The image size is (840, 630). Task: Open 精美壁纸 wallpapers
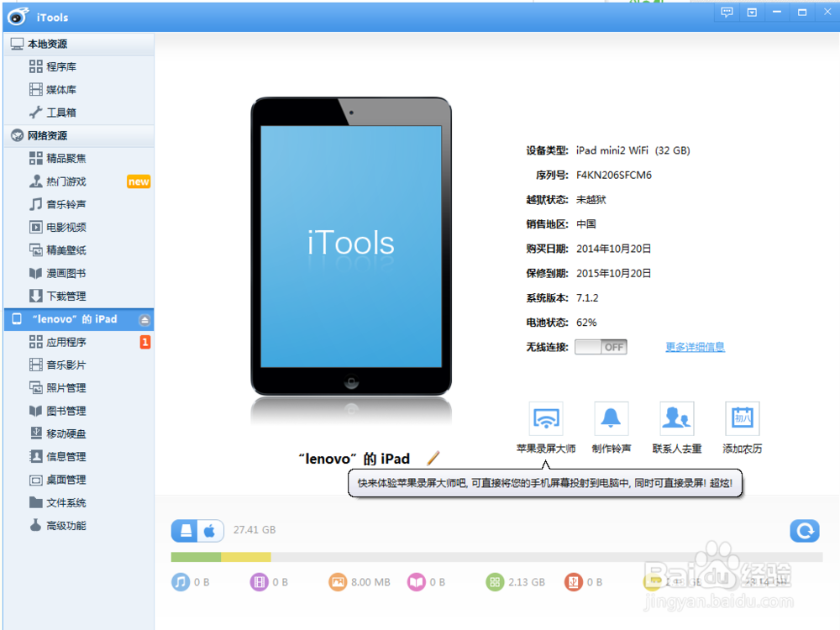[x=66, y=250]
